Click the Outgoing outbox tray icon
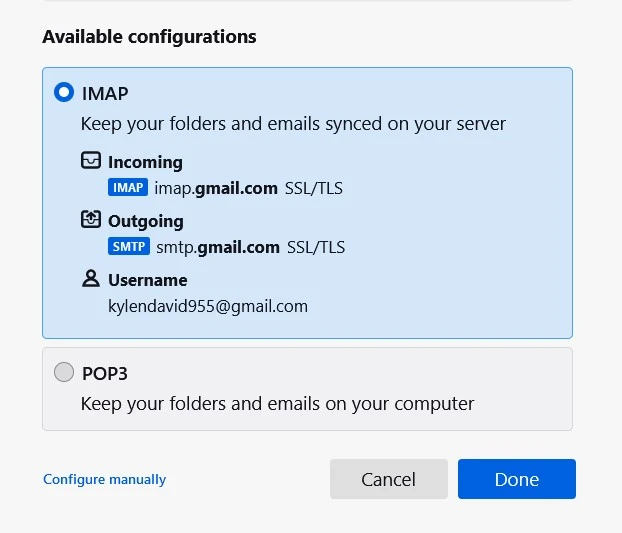Image resolution: width=622 pixels, height=533 pixels. click(x=91, y=220)
